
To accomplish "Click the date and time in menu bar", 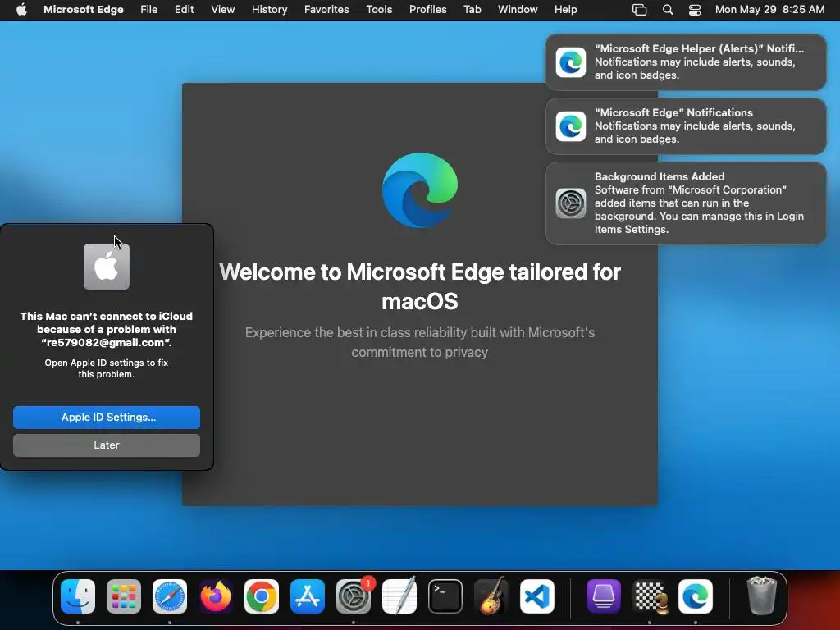I will click(769, 10).
